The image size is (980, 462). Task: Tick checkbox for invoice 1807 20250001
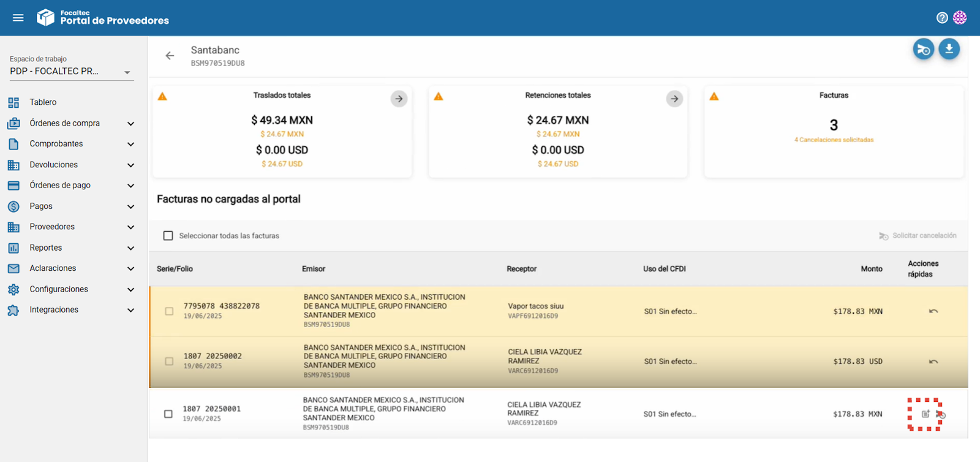pos(168,414)
